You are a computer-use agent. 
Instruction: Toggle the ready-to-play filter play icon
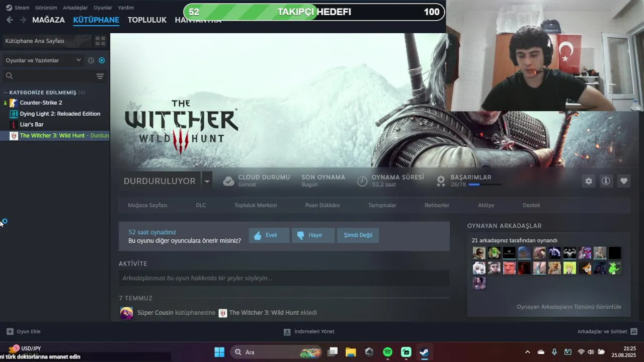tap(102, 60)
